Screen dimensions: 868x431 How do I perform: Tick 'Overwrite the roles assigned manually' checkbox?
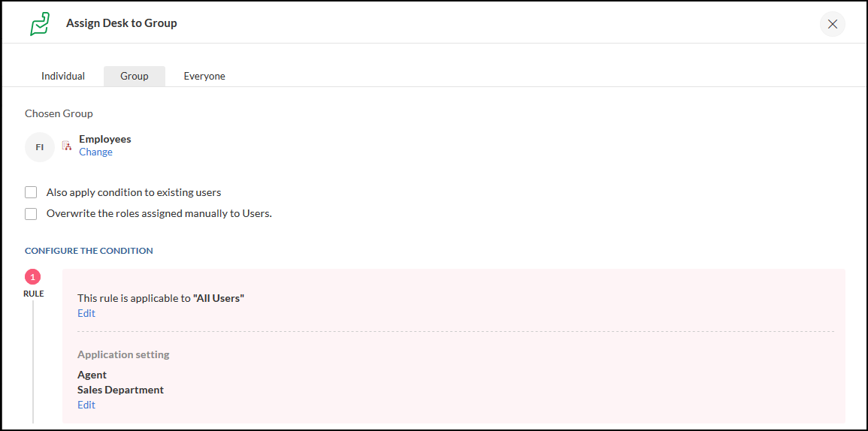click(31, 213)
